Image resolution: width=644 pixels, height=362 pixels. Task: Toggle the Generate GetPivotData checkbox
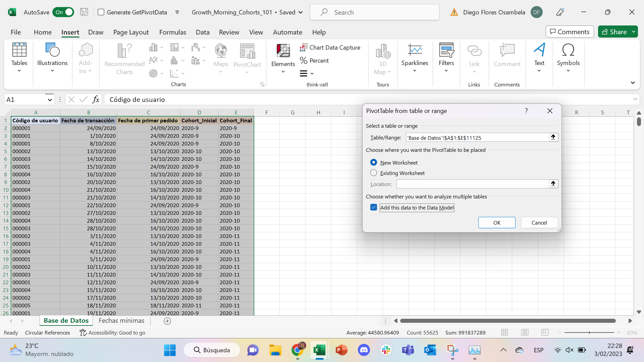tap(101, 12)
